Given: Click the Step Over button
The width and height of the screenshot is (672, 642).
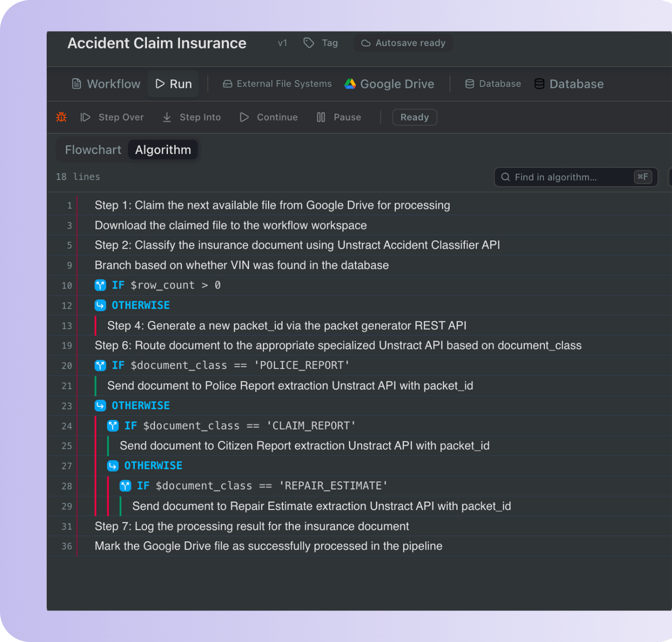Looking at the screenshot, I should pyautogui.click(x=112, y=117).
